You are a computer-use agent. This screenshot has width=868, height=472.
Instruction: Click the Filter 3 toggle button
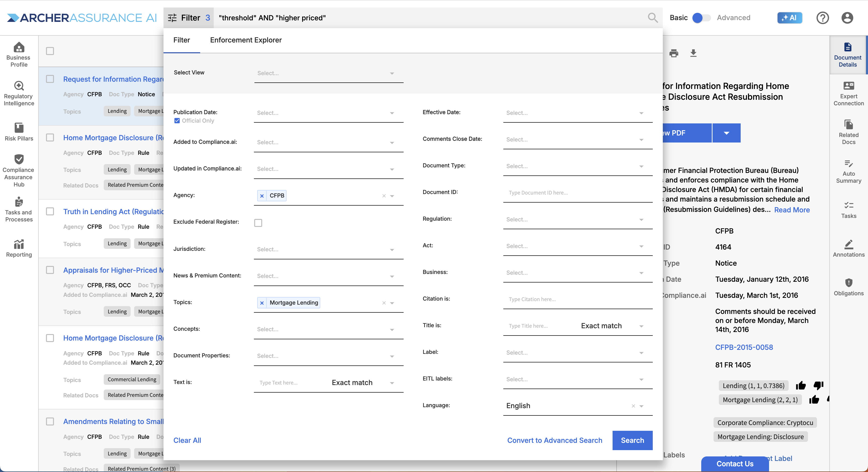pos(189,18)
